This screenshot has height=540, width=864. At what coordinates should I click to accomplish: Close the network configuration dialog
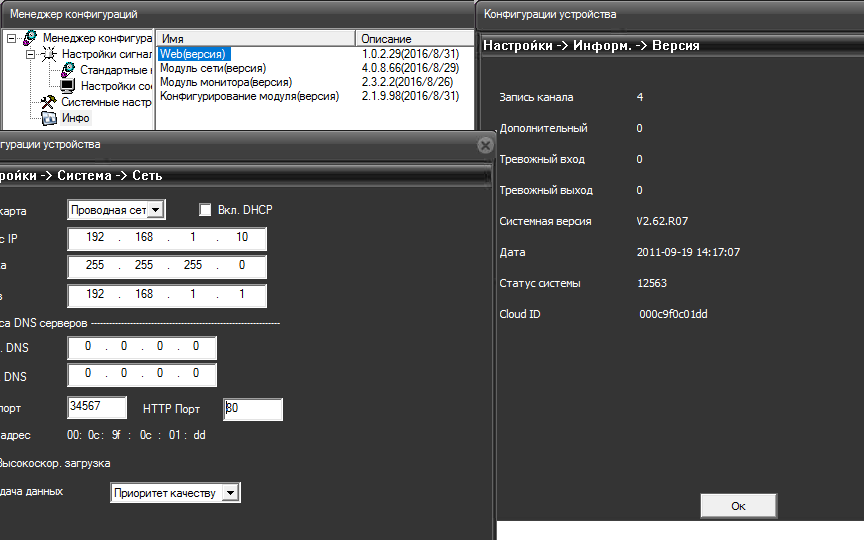click(485, 145)
